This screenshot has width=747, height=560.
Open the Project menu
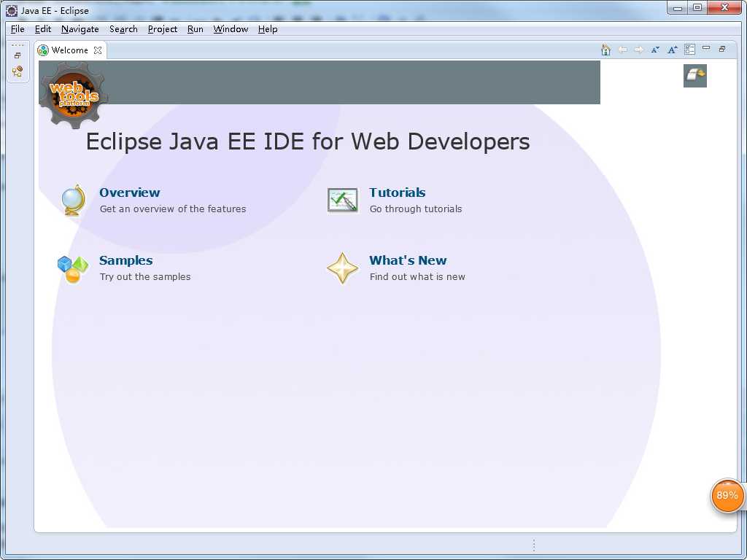click(x=163, y=29)
